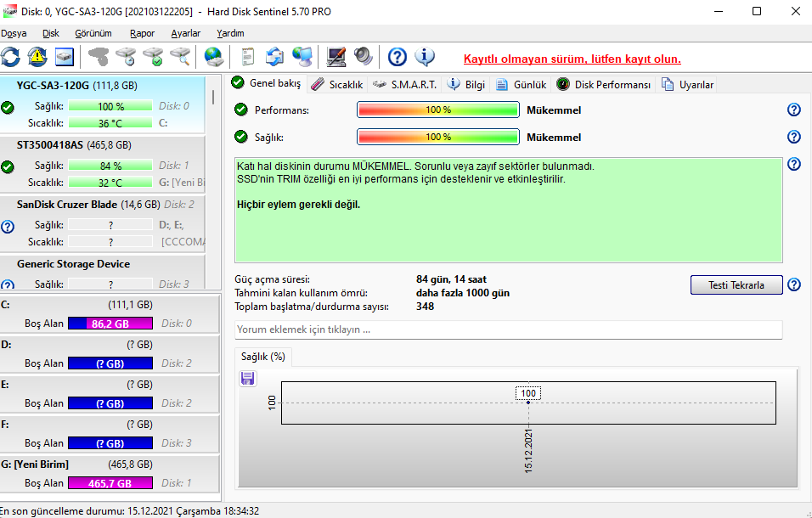Click the 'daha fazla 1000 gün' lifetime value
This screenshot has height=518, width=812.
(463, 293)
